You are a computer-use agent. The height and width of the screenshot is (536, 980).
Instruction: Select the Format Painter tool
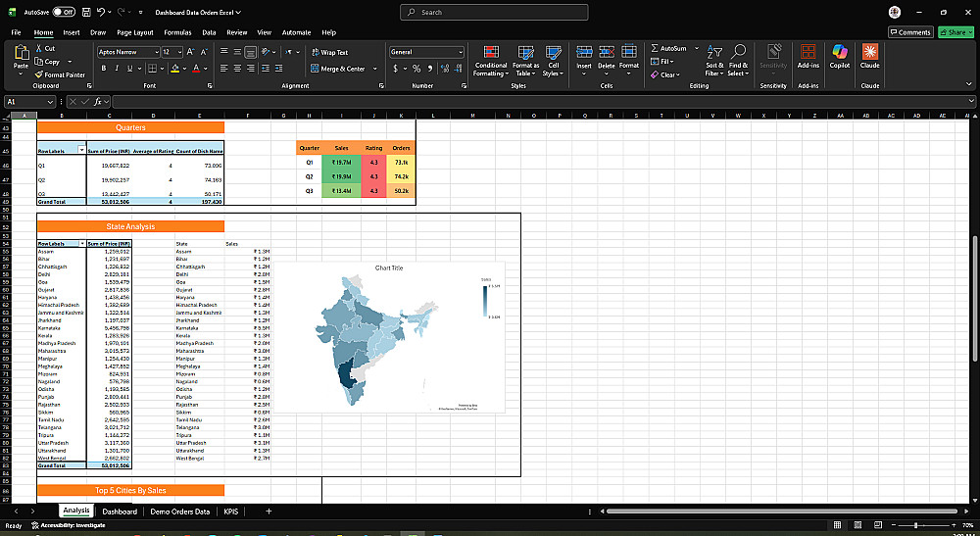[60, 75]
